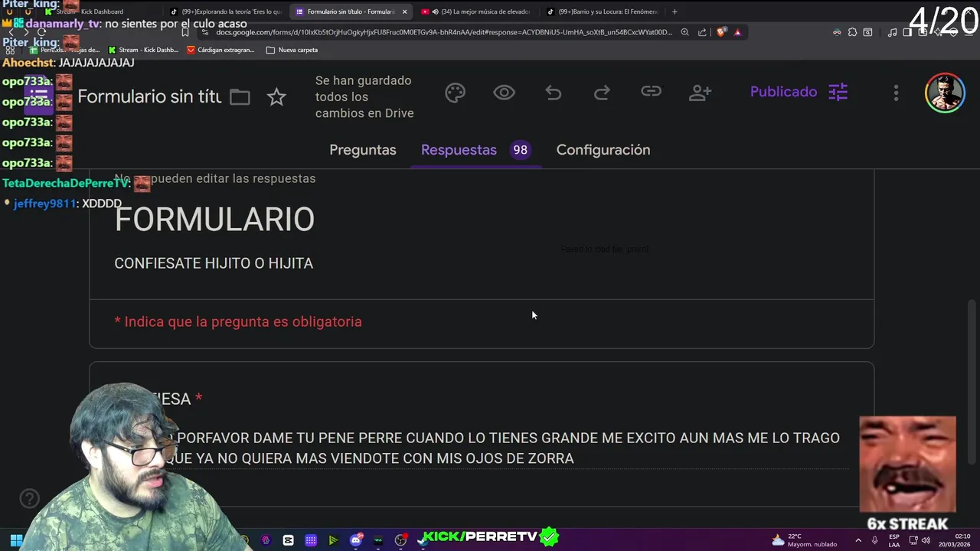Click Se han guardado todos los cambios text
The image size is (980, 551).
(x=364, y=97)
